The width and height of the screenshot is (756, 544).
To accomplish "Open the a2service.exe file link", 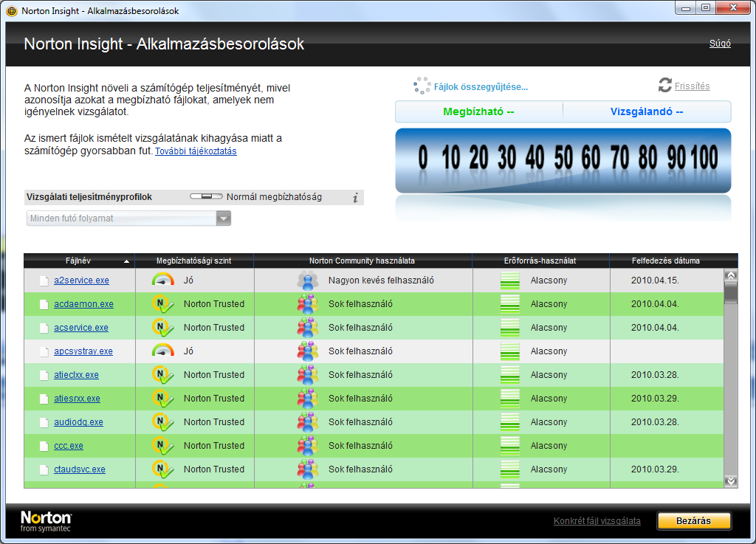I will pyautogui.click(x=81, y=280).
